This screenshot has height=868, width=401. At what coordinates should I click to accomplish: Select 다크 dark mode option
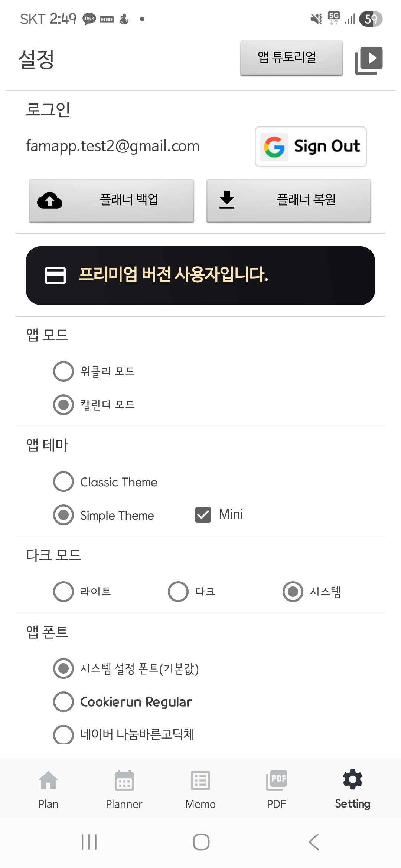pyautogui.click(x=178, y=591)
